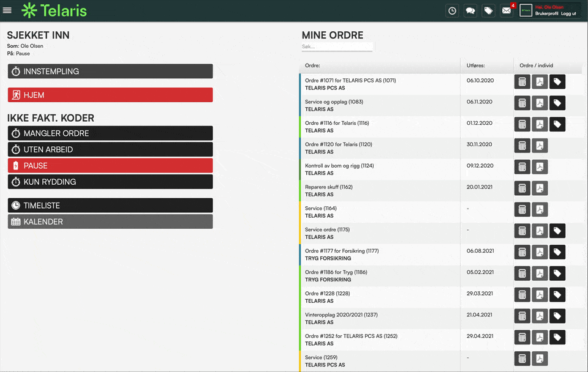Open order row Ordre #1252 for TELARIS PCS AS
The width and height of the screenshot is (588, 372).
(440, 340)
